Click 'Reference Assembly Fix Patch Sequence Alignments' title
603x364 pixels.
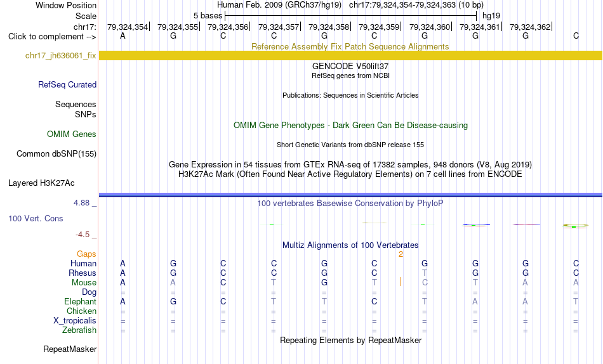(350, 46)
